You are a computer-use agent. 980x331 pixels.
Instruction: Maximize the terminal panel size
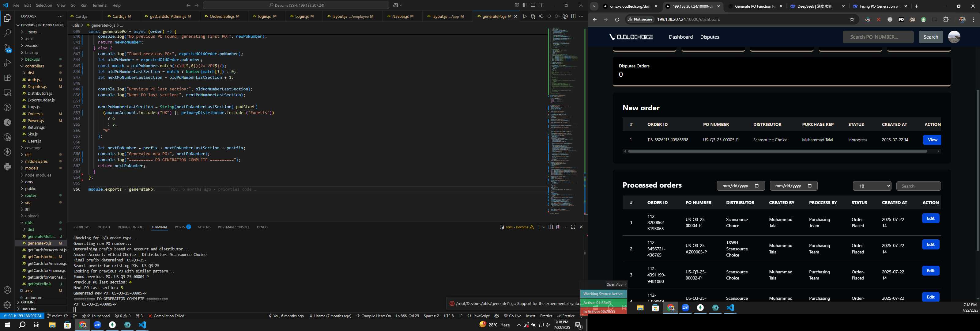(573, 227)
